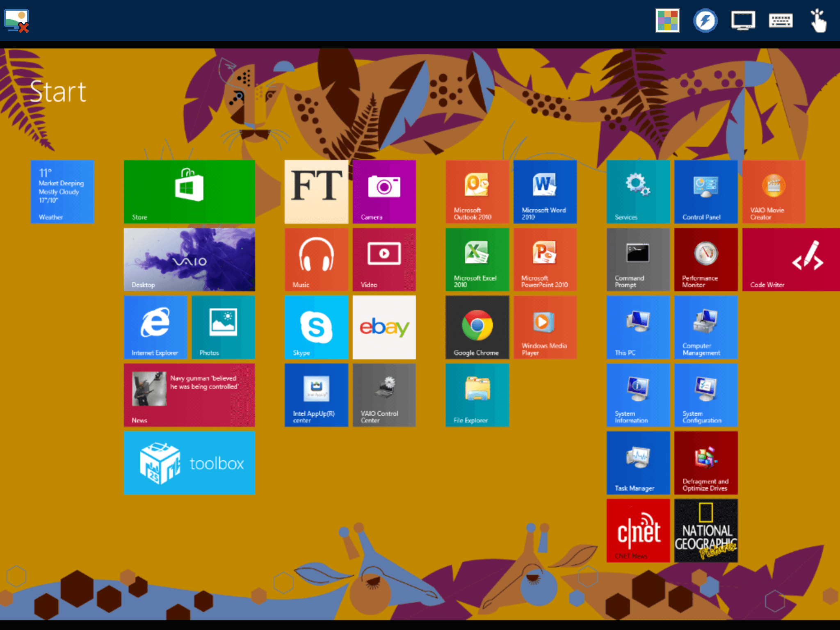The image size is (840, 630).
Task: Open the VAIO Desktop tile
Action: 189,260
